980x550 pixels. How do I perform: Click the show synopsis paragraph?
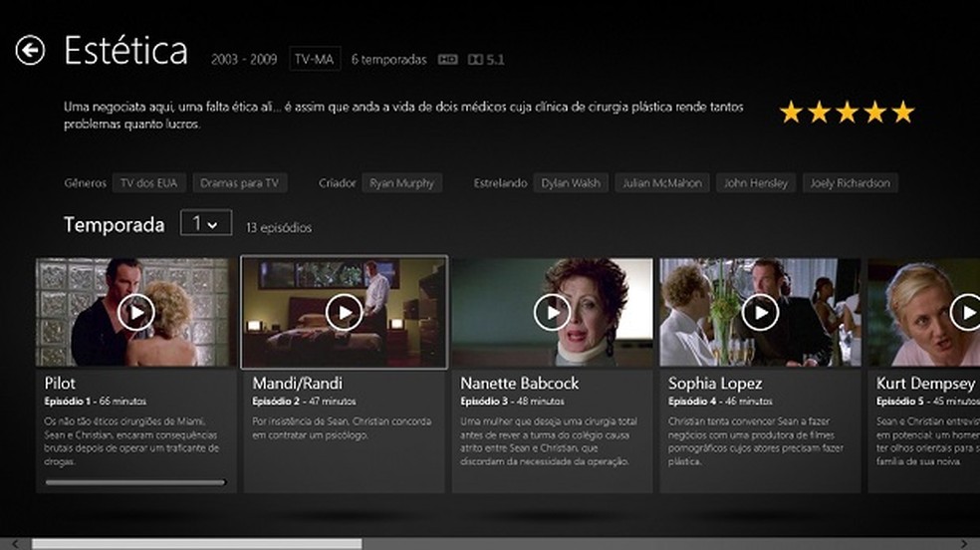(x=403, y=116)
